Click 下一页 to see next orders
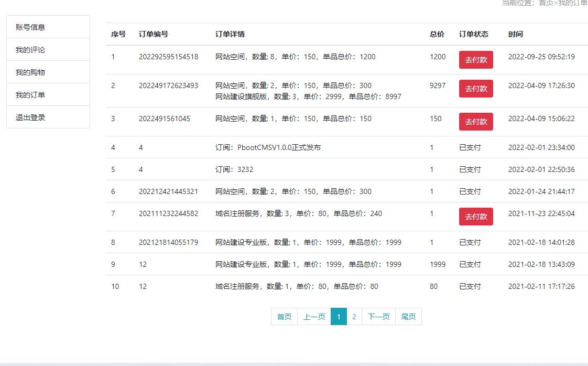Viewport: 588px width, 366px height. click(x=378, y=317)
